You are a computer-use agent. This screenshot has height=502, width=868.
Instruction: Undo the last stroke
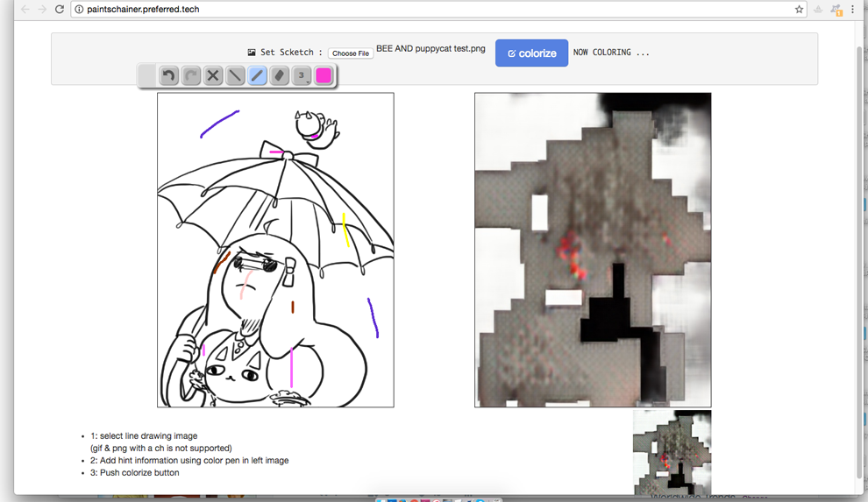(169, 75)
